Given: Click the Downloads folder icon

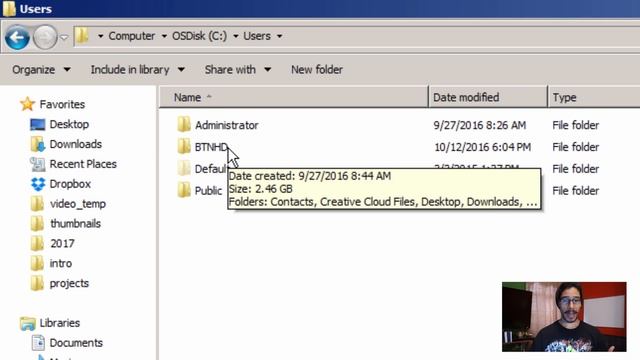Looking at the screenshot, I should (x=38, y=144).
